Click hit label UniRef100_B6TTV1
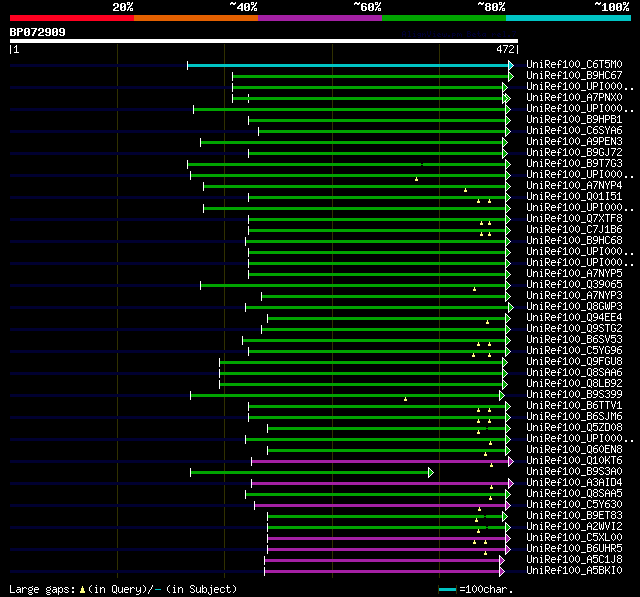The width and height of the screenshot is (640, 597). point(574,406)
